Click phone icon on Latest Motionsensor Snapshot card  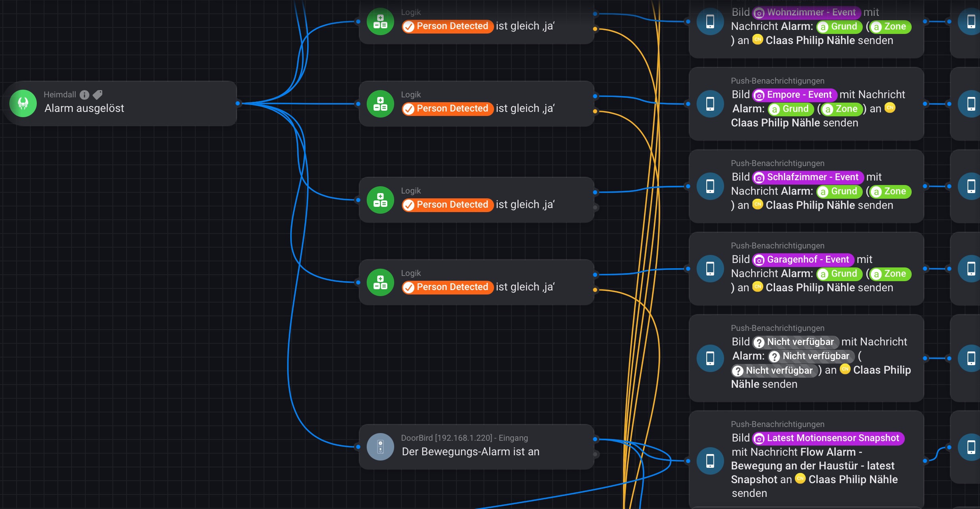click(x=710, y=461)
